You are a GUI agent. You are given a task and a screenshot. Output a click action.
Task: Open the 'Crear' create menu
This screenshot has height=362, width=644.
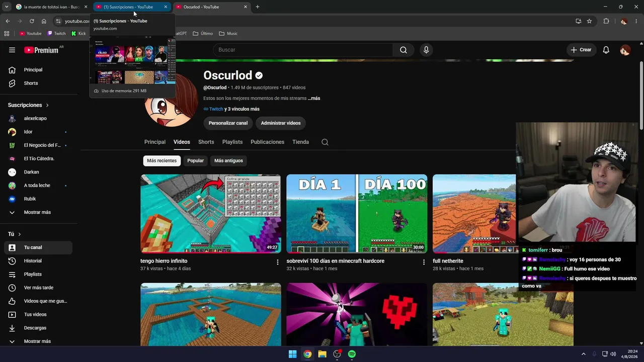[581, 50]
